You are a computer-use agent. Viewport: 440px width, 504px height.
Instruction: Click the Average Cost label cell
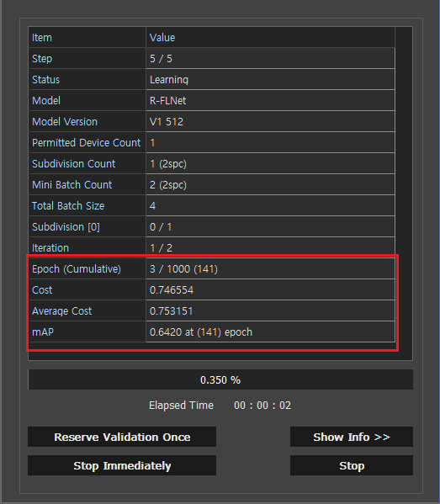coord(87,310)
